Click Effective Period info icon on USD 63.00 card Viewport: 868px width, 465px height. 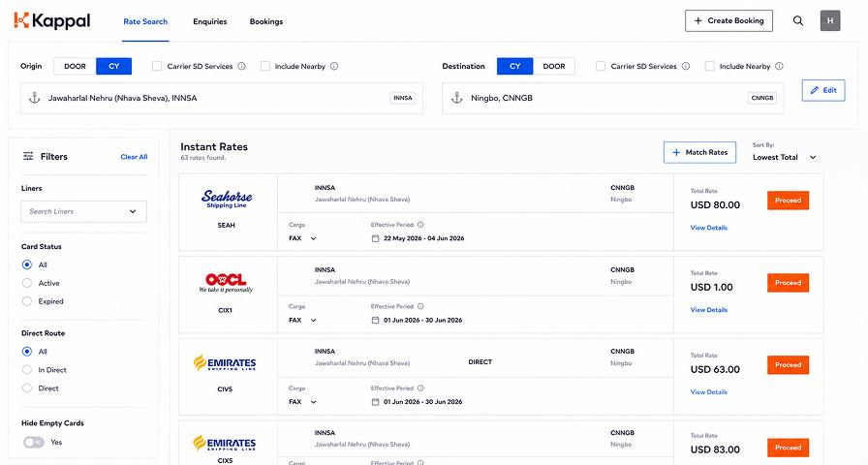(x=420, y=388)
